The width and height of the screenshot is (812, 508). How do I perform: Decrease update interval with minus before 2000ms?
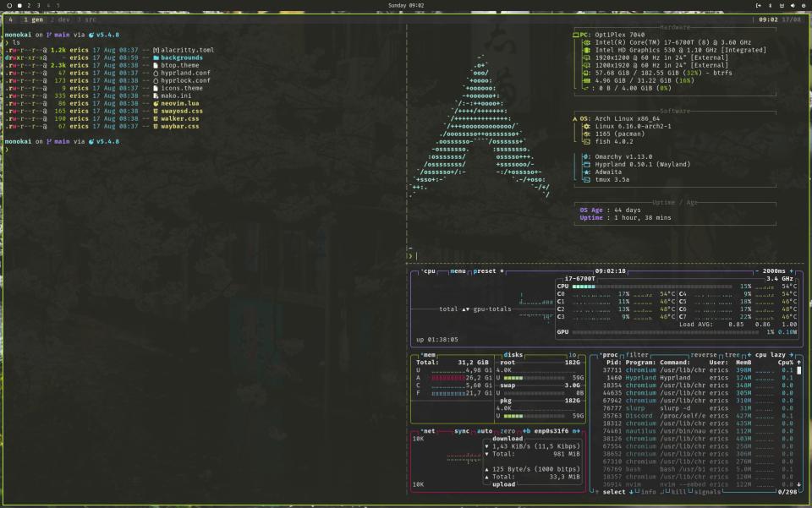(756, 271)
